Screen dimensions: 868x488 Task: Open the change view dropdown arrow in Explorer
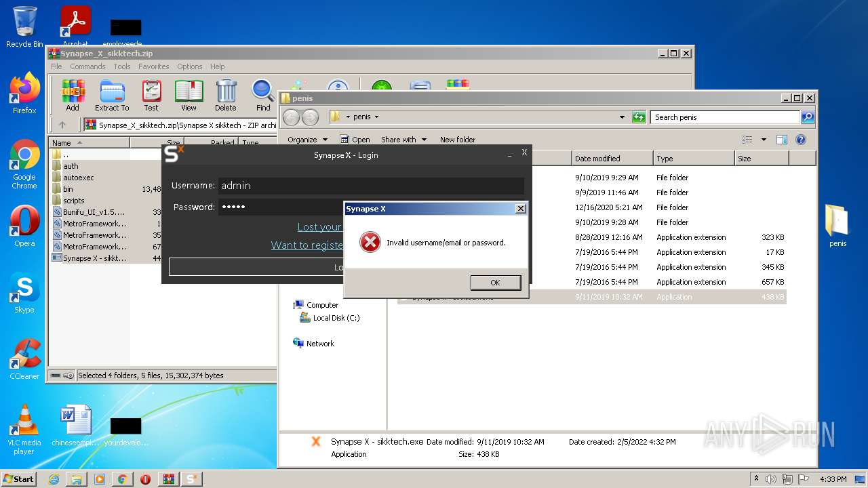pos(764,140)
